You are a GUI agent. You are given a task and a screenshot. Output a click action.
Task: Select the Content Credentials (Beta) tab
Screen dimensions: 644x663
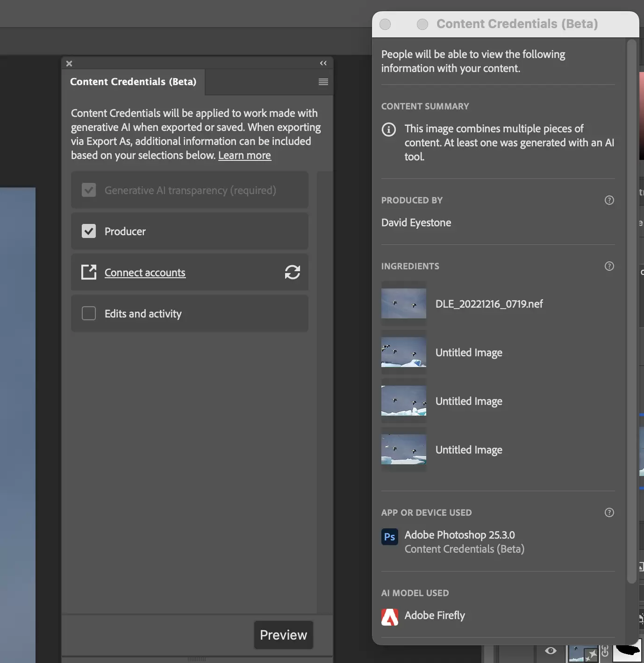pos(133,82)
